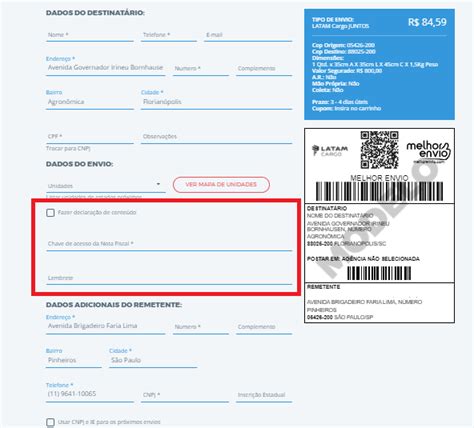The width and height of the screenshot is (474, 428).
Task: Click the Unidades dropdown arrow
Action: (158, 184)
